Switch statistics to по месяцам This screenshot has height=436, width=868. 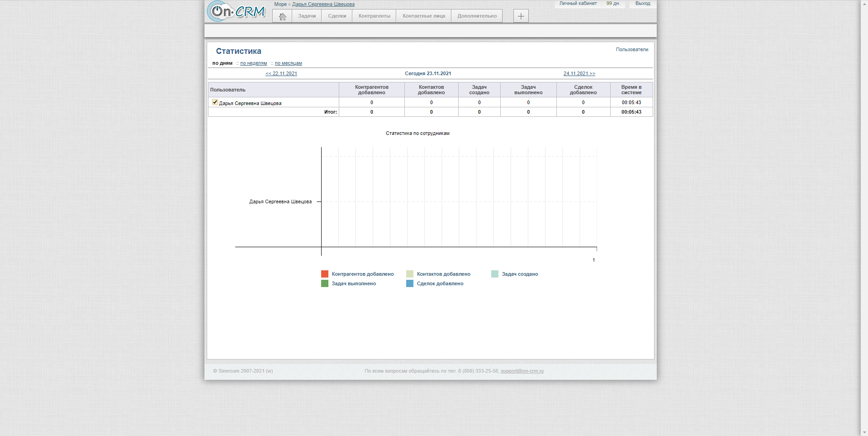(289, 63)
